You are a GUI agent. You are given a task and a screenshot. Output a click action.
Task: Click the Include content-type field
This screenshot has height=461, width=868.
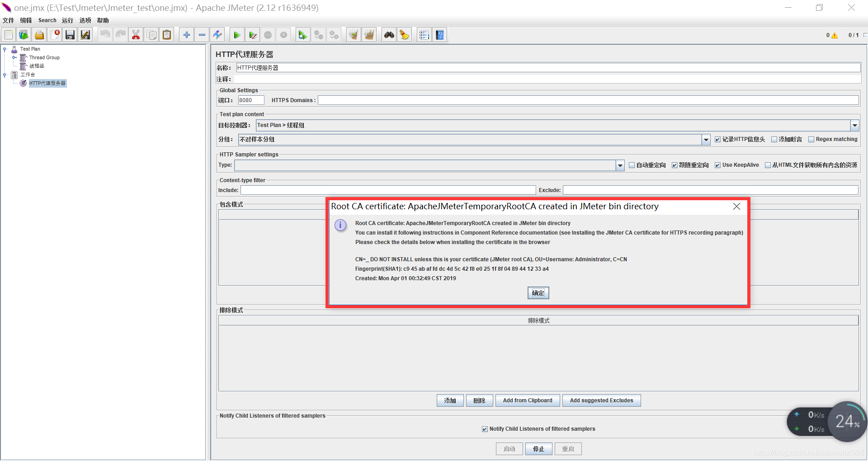tap(388, 190)
